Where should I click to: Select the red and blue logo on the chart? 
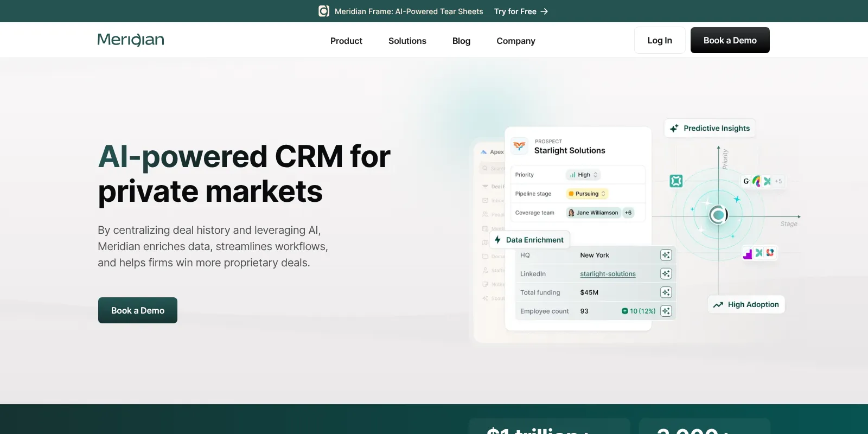click(770, 253)
